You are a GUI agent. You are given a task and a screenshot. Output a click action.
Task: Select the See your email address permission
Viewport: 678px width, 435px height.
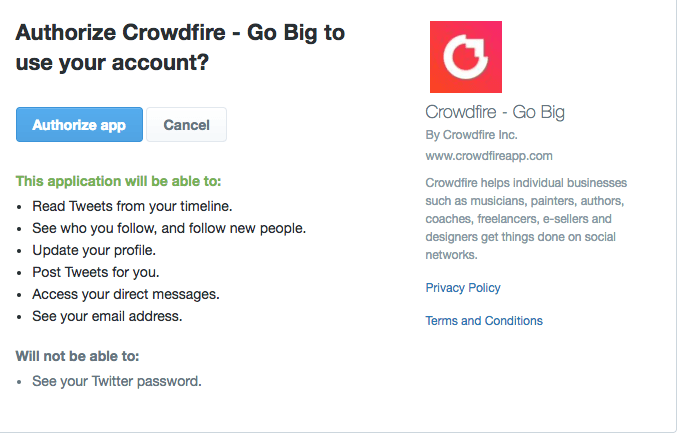pyautogui.click(x=107, y=316)
